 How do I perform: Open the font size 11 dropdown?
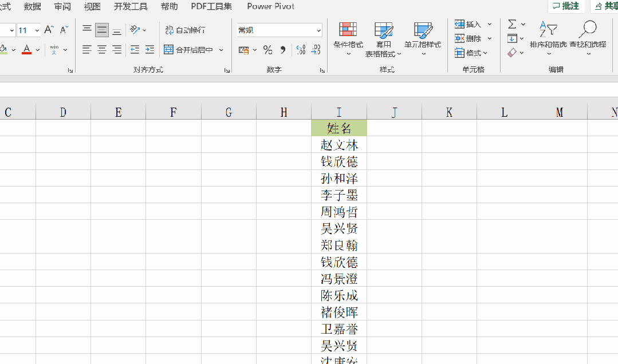point(37,29)
